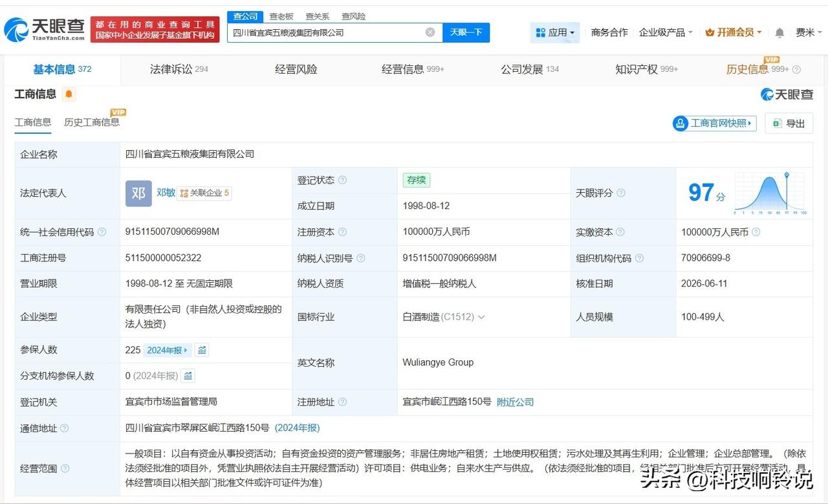Open 邓敏 legal representative link
Viewport: 828px width, 504px height.
166,193
